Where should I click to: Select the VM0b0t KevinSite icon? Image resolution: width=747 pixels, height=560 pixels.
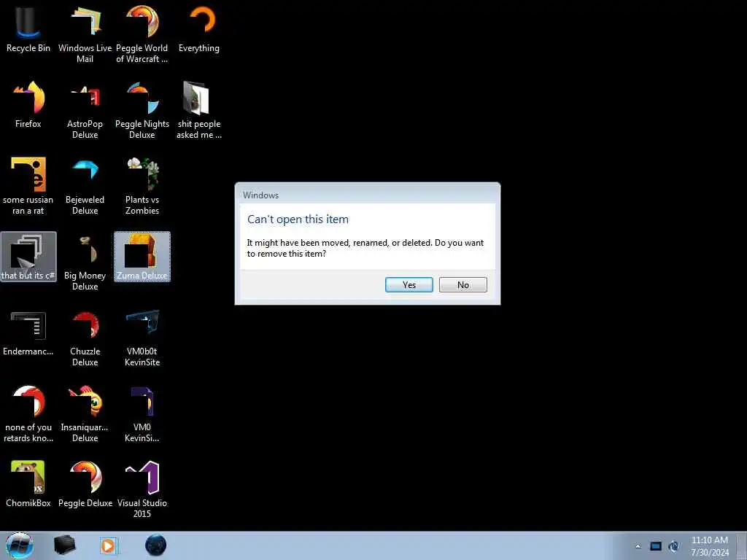pos(142,338)
